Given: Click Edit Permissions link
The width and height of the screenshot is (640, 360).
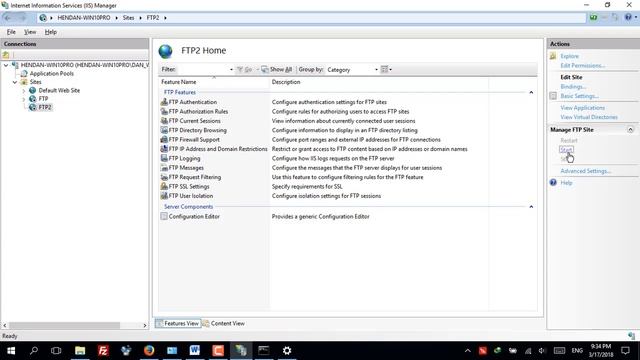Looking at the screenshot, I should pos(582,65).
